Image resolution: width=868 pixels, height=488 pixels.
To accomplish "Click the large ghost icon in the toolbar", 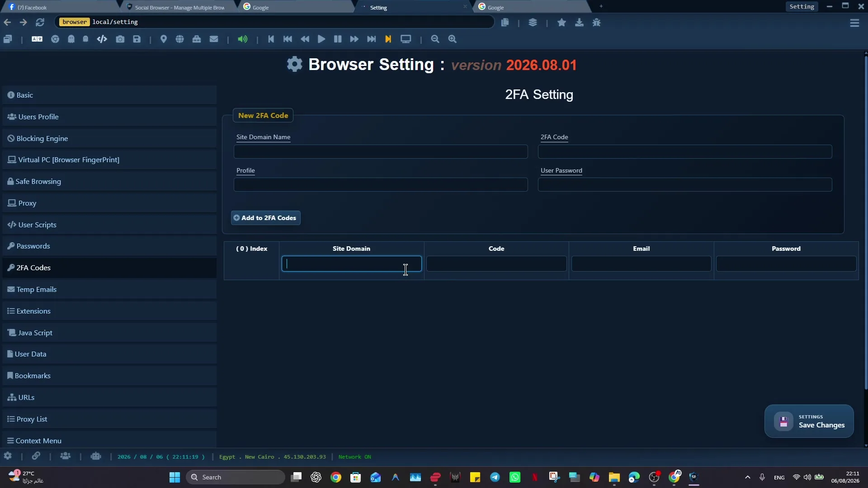I will click(71, 39).
